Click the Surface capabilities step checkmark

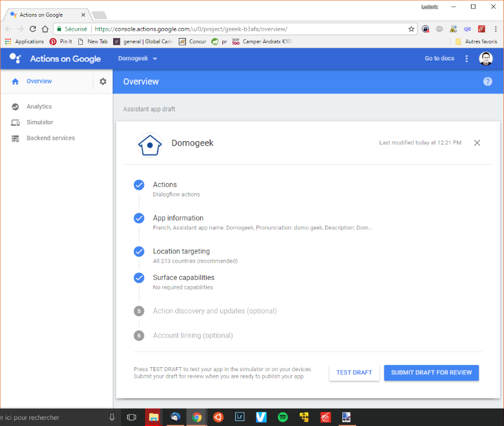[x=139, y=278]
